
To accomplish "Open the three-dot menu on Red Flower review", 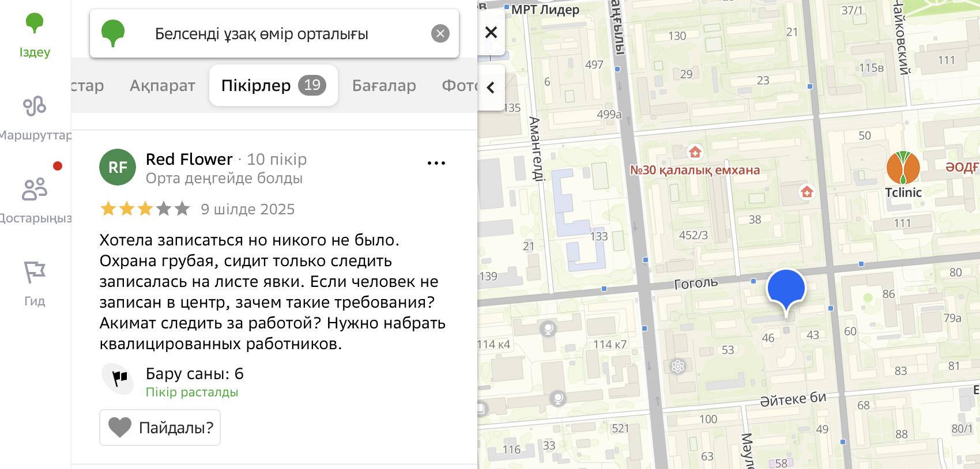I will 436,163.
